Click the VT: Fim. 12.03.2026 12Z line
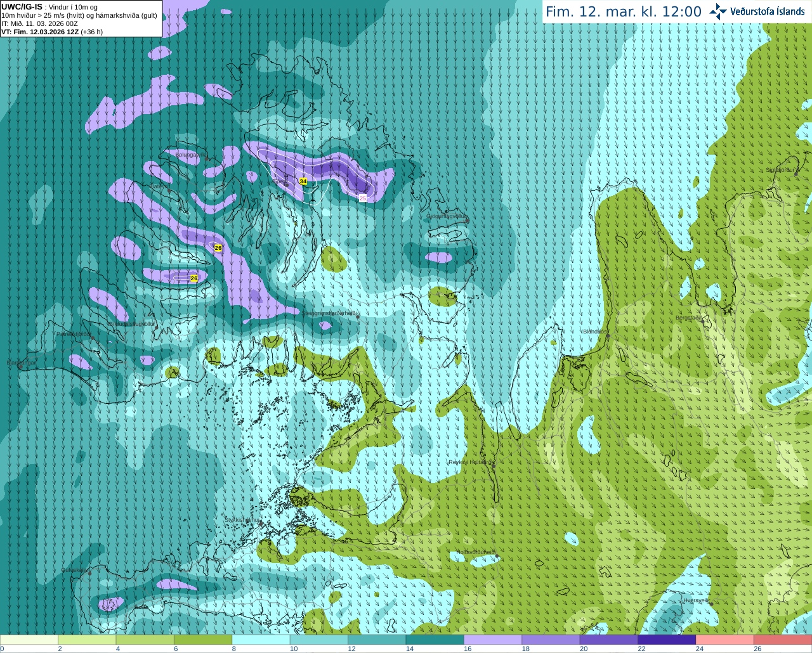 point(52,31)
